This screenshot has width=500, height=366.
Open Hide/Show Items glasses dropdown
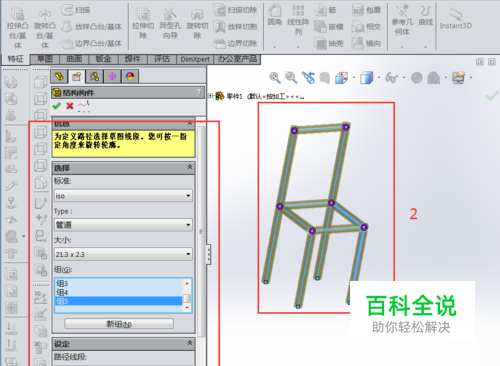(391, 78)
